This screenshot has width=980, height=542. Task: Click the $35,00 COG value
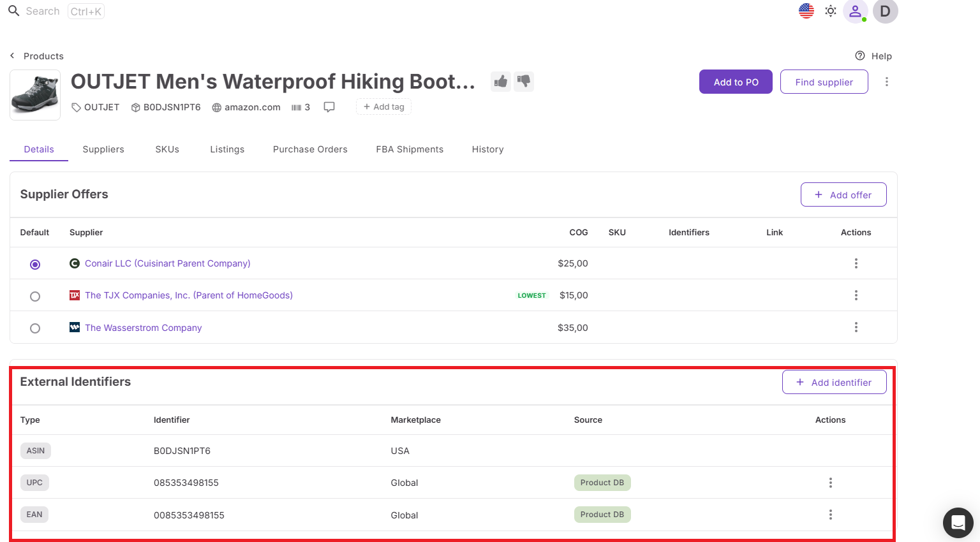573,328
